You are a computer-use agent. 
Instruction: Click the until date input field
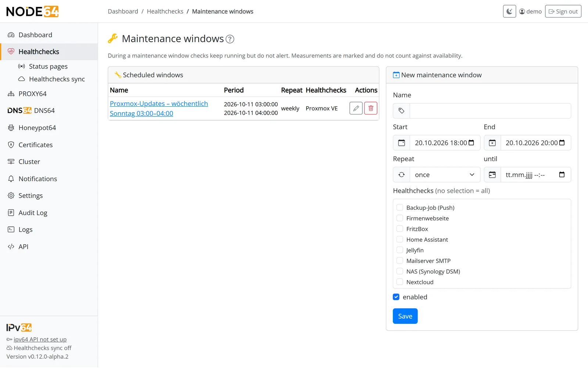[536, 175]
